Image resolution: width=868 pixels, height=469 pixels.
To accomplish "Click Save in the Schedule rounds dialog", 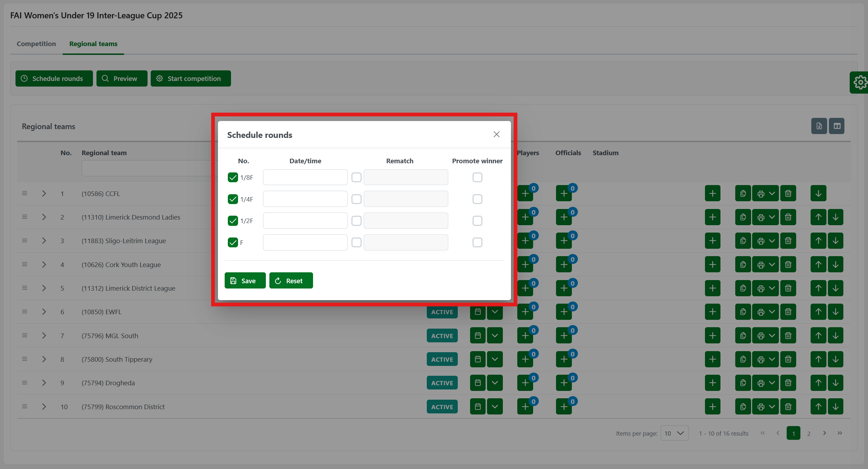I will tap(245, 280).
